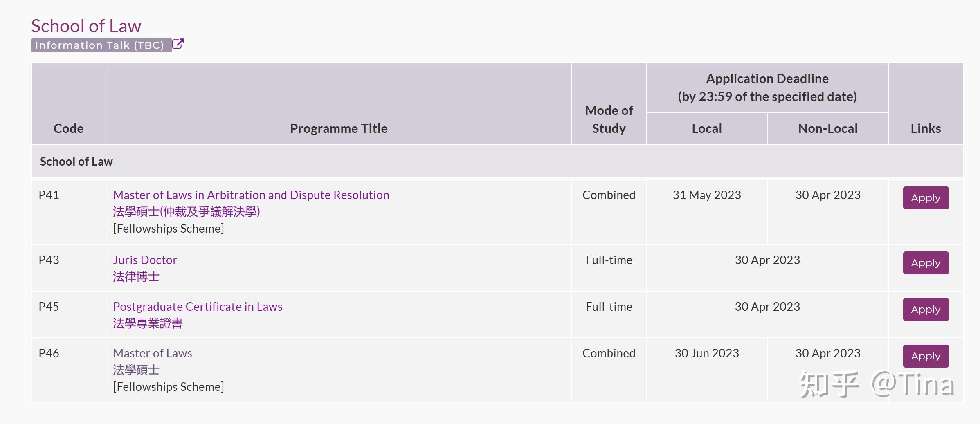The width and height of the screenshot is (980, 424).
Task: Select the 31 May 2023 deadline cell
Action: point(706,195)
